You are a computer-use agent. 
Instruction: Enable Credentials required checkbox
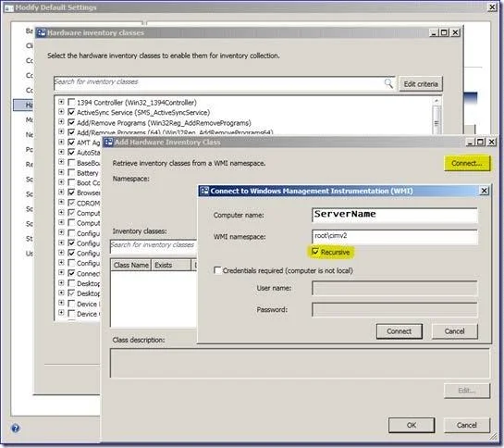pyautogui.click(x=217, y=270)
